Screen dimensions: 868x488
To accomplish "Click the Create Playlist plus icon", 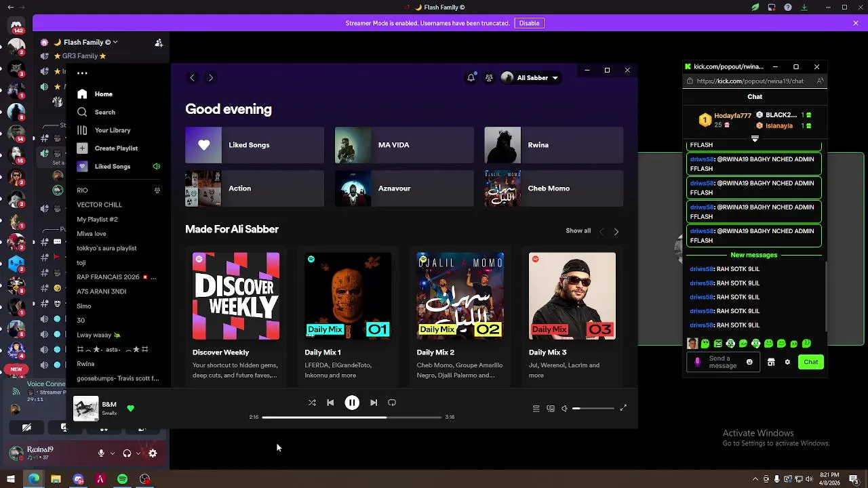I will 82,148.
